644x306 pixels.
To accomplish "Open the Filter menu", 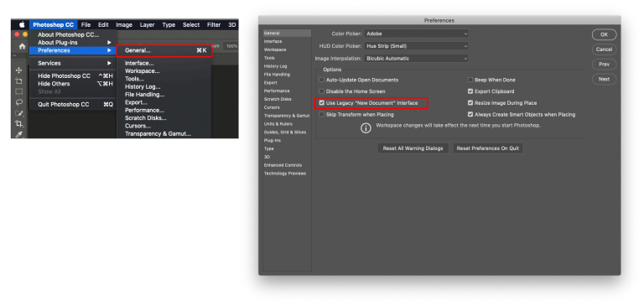I will (214, 24).
